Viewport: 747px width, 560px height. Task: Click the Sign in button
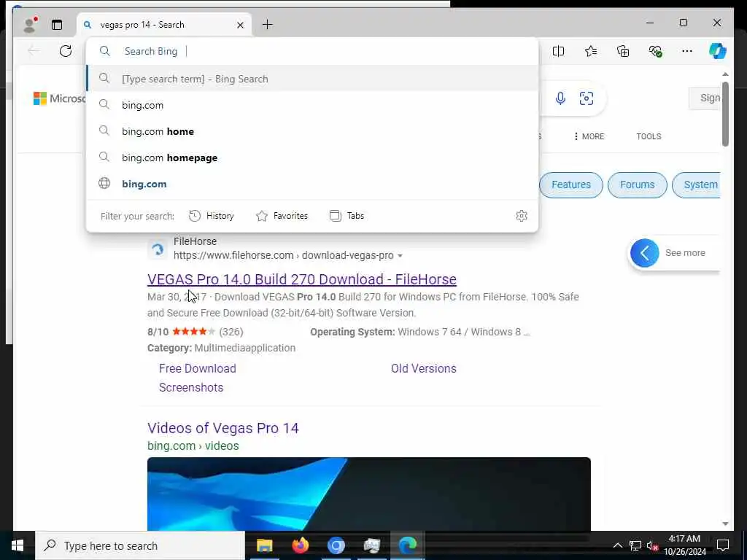tap(705, 98)
